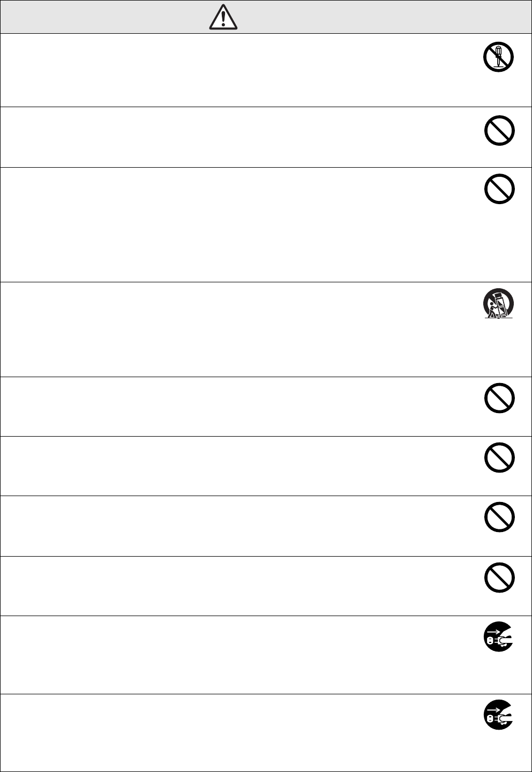The height and width of the screenshot is (772, 532).
Task: Click the warning triangle in the header
Action: pyautogui.click(x=223, y=18)
